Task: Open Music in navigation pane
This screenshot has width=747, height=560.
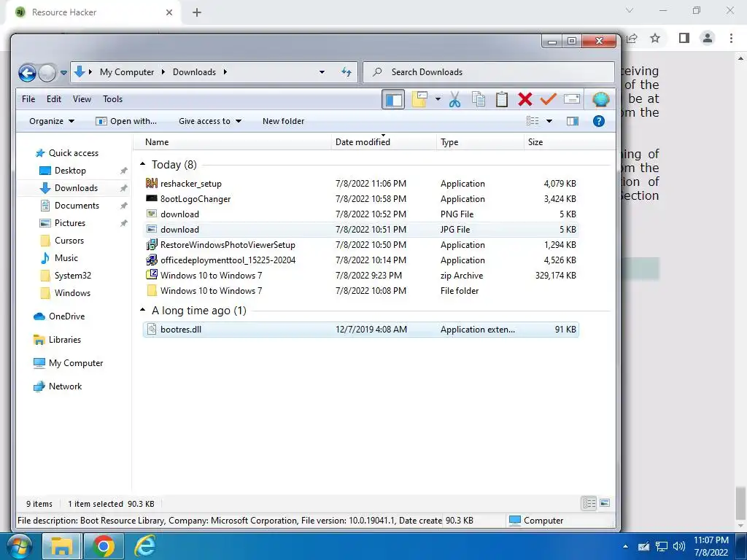Action: point(59,257)
